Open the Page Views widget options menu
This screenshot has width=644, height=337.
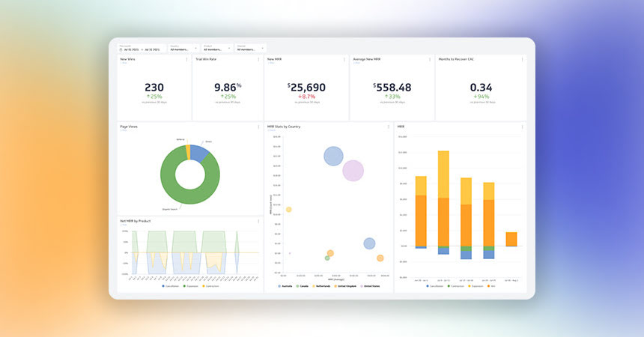point(258,127)
